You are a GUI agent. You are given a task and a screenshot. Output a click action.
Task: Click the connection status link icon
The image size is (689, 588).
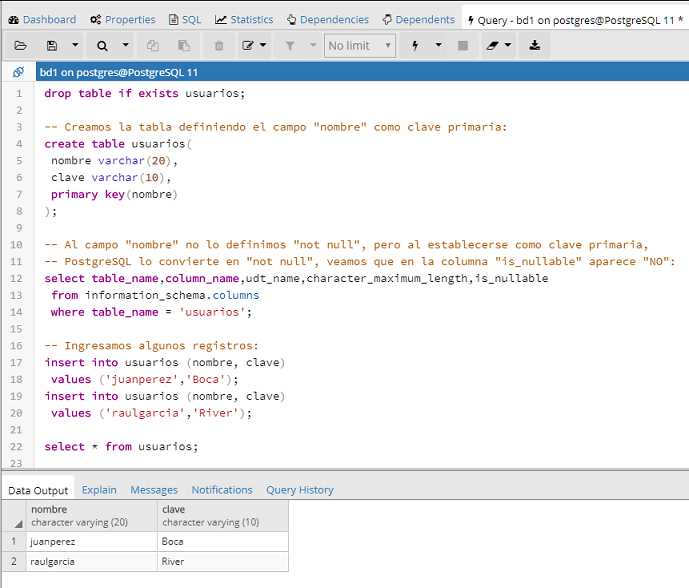[18, 72]
